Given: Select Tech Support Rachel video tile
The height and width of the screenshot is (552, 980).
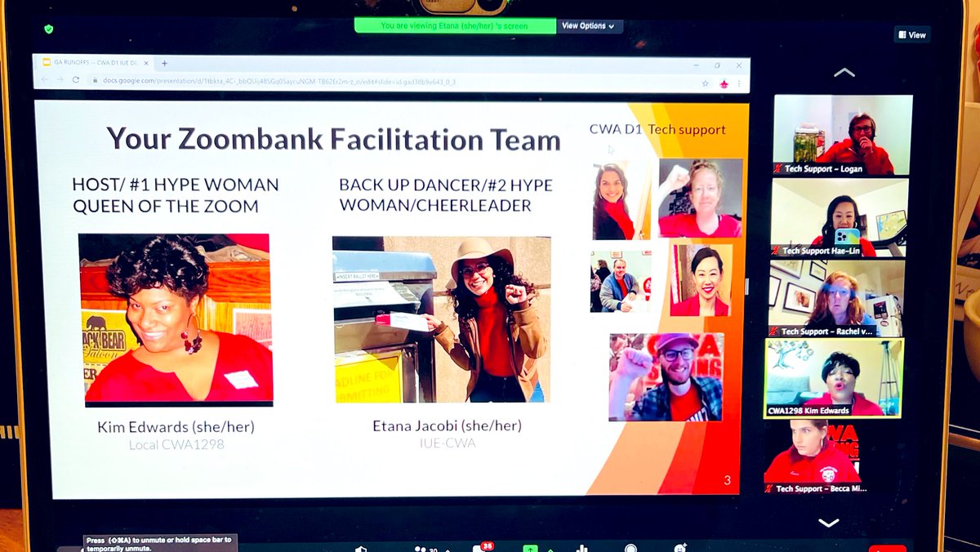Looking at the screenshot, I should point(835,299).
